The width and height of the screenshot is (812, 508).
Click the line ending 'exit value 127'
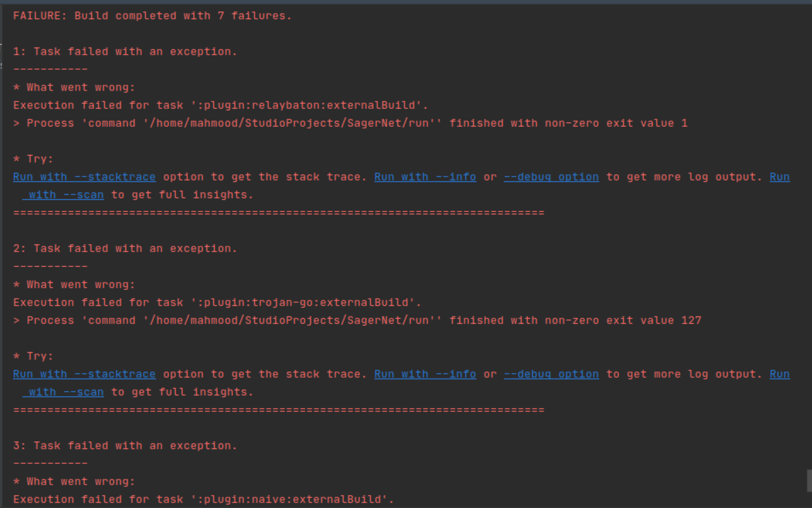pos(357,320)
